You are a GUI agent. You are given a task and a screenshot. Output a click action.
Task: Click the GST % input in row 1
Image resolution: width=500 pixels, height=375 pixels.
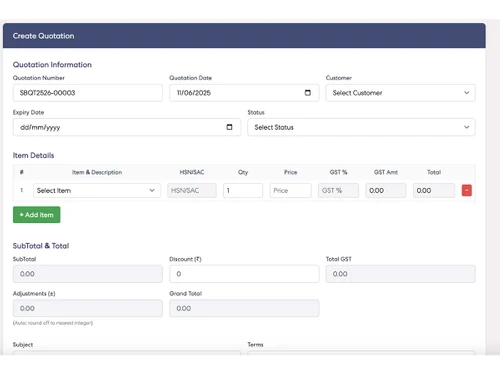[x=338, y=190]
